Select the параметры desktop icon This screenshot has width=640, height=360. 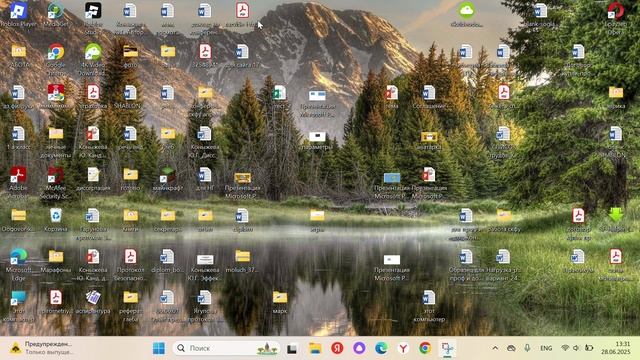click(317, 136)
